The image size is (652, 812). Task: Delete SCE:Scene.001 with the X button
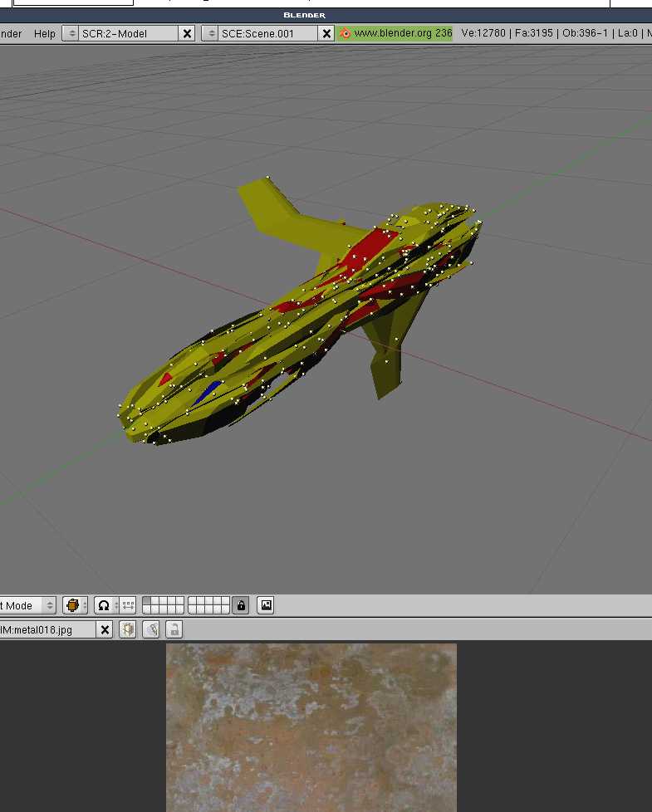(x=327, y=33)
